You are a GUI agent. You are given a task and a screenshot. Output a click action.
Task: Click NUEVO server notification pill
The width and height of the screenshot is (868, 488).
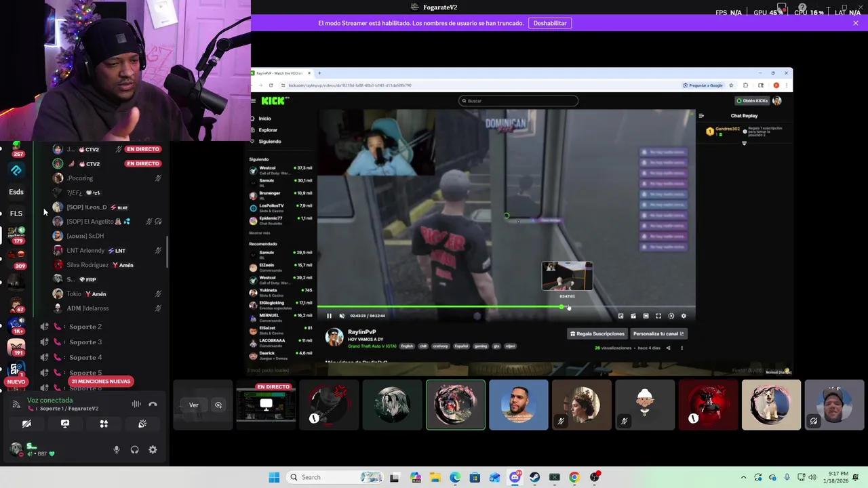click(x=16, y=382)
